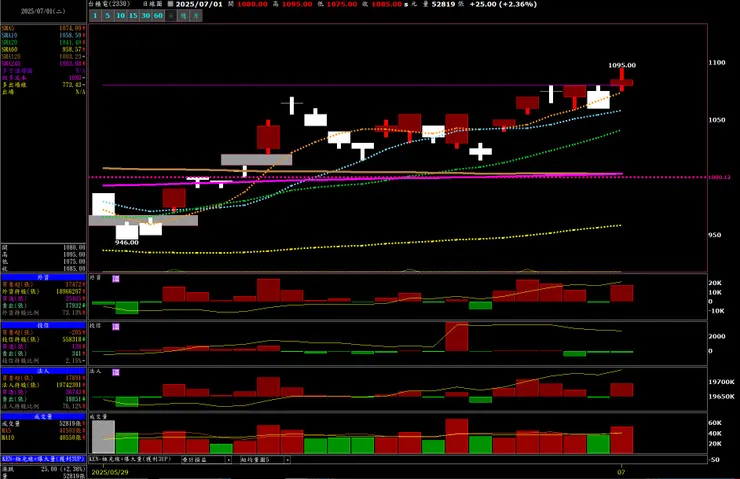This screenshot has width=740, height=479.
Task: Click the change value +25.00 (+2.36%) in header
Action: 503,4
